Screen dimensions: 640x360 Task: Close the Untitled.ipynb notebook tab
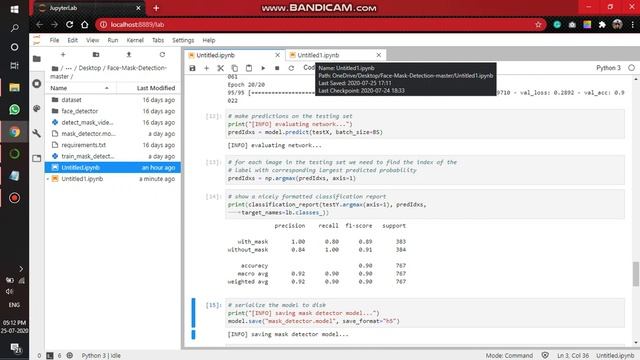(278, 55)
